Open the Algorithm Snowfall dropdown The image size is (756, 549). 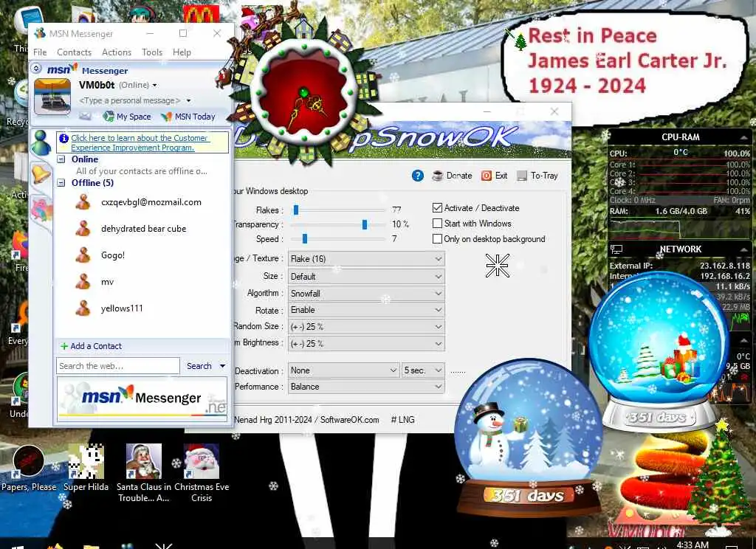click(366, 293)
